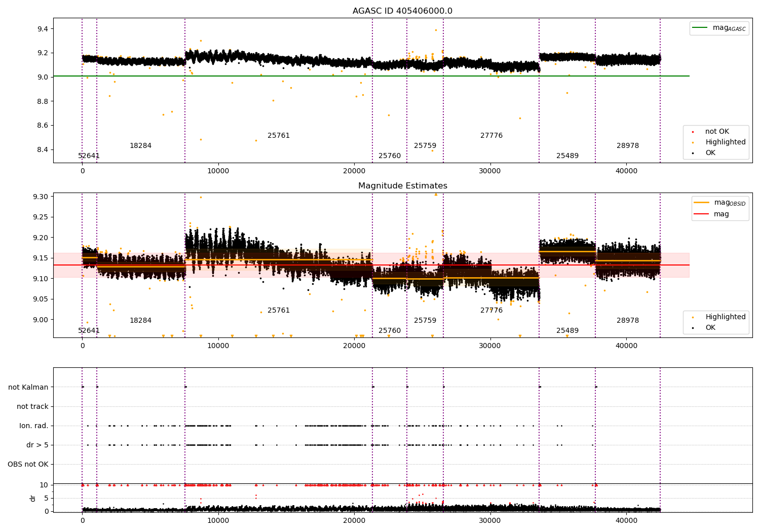The width and height of the screenshot is (760, 532).
Task: Click obsid label 25489 in top plot
Action: (x=567, y=156)
